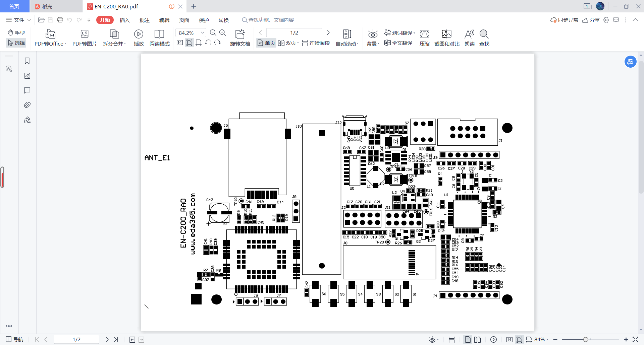Zoom out with the minus magnifier icon
The width and height of the screenshot is (644, 345).
tap(213, 32)
